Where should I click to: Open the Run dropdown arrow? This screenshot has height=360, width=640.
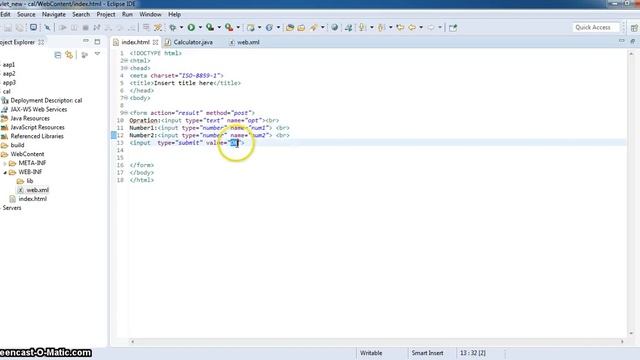click(200, 28)
